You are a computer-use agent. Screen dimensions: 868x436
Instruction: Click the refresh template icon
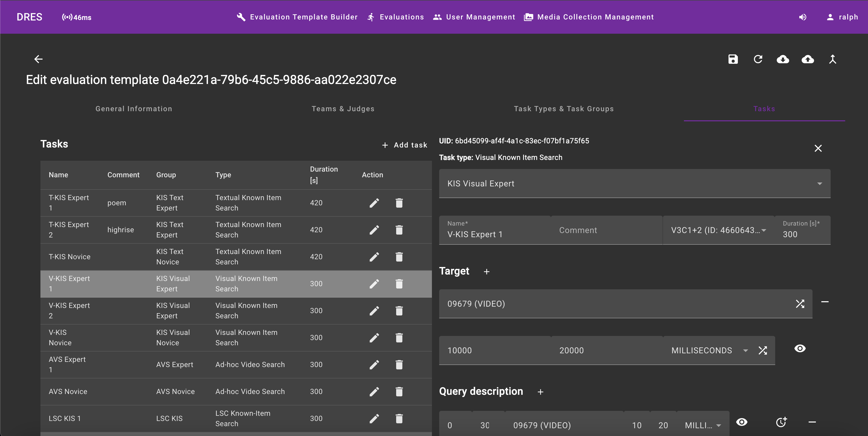pyautogui.click(x=758, y=59)
